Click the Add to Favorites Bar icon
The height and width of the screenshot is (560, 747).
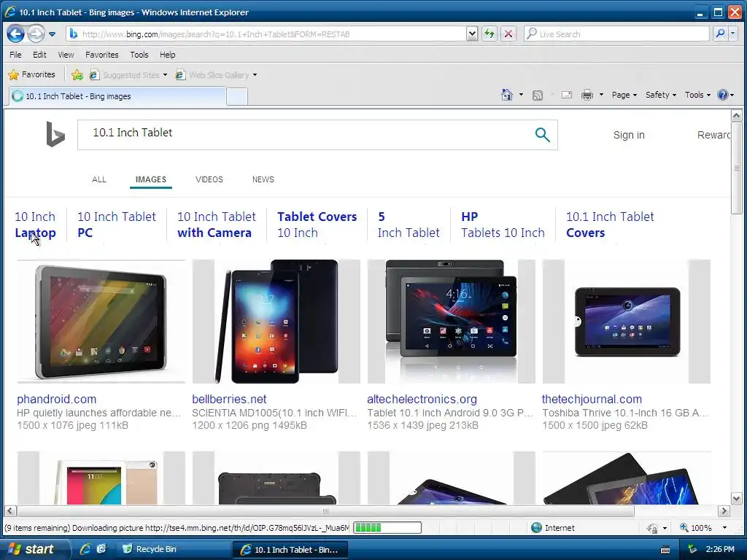pos(77,75)
